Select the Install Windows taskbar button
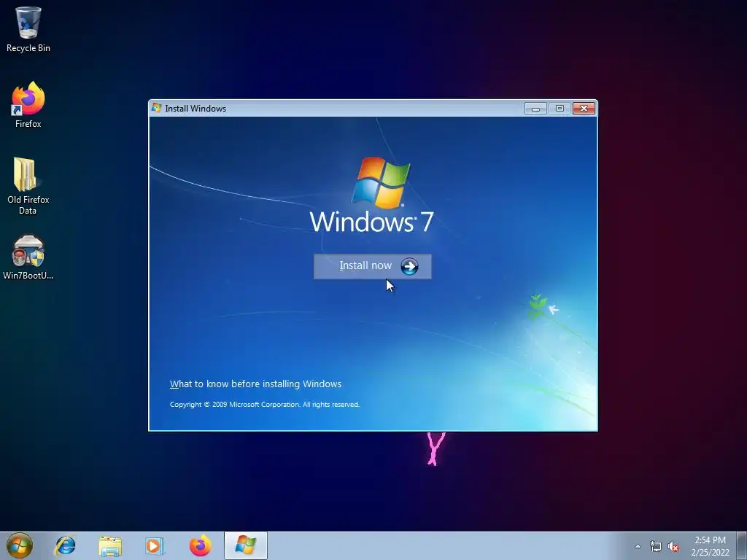Screen dimensions: 747x560 246,545
